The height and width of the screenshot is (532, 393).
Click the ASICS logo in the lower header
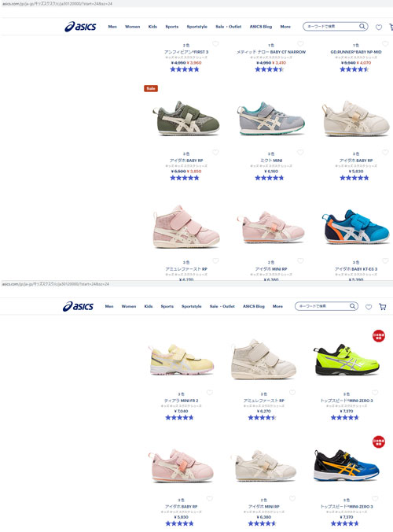click(78, 306)
